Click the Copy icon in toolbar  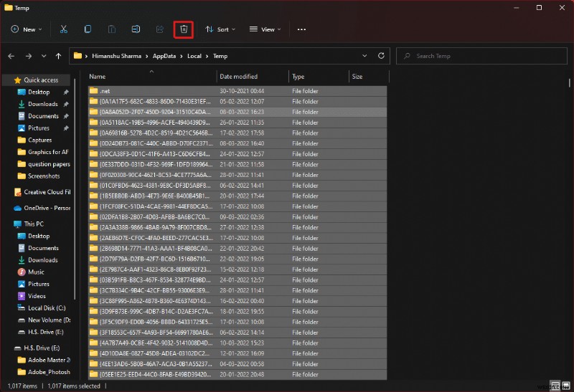coord(88,29)
